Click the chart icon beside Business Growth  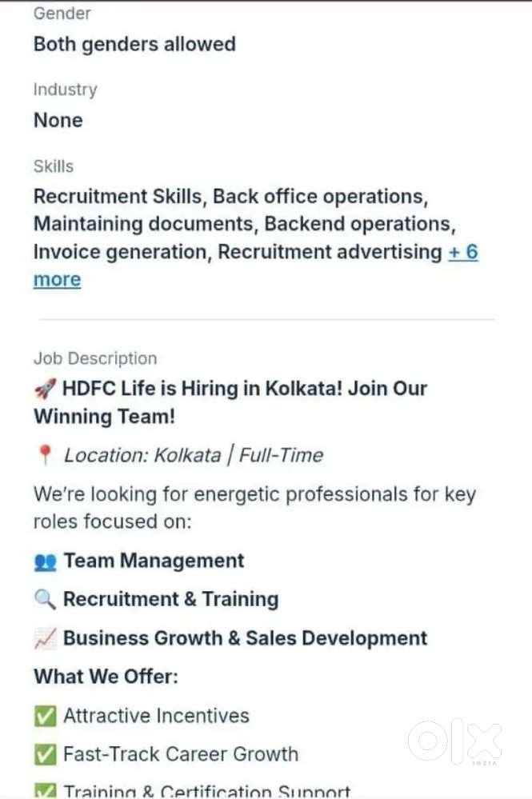coord(46,638)
